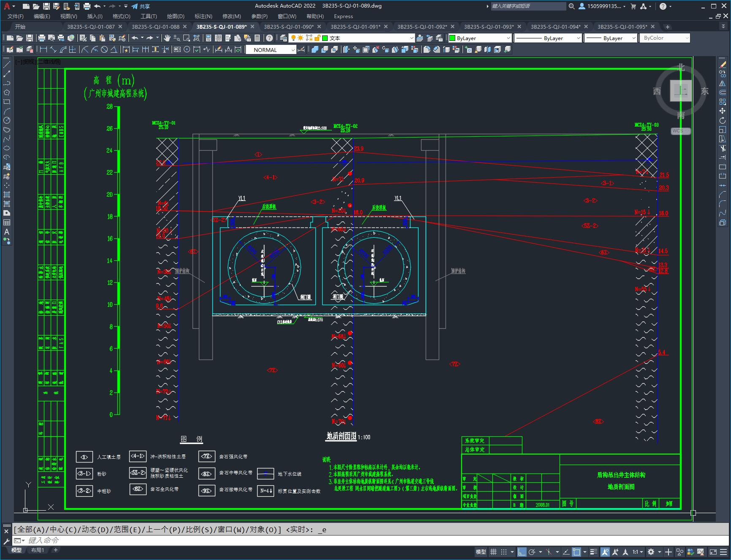The height and width of the screenshot is (560, 731).
Task: Toggle clean screen fullscreen icon
Action: point(713,552)
